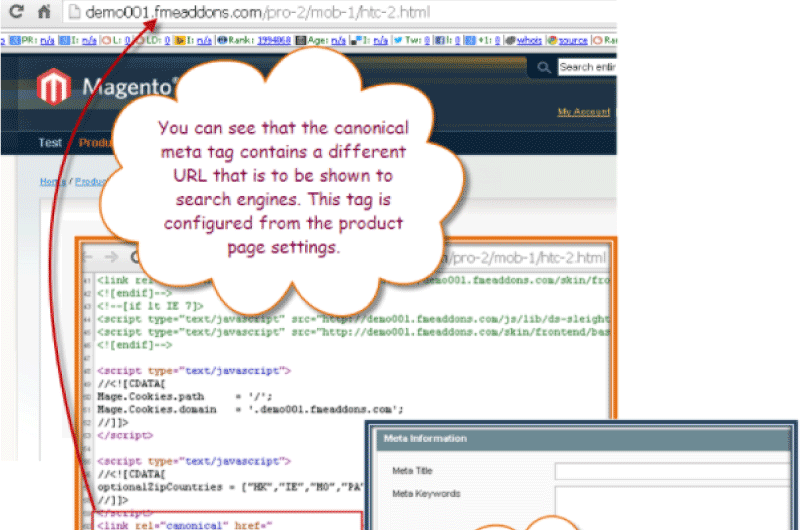Click the Meta Information panel header
Image resolution: width=800 pixels, height=530 pixels.
point(584,439)
